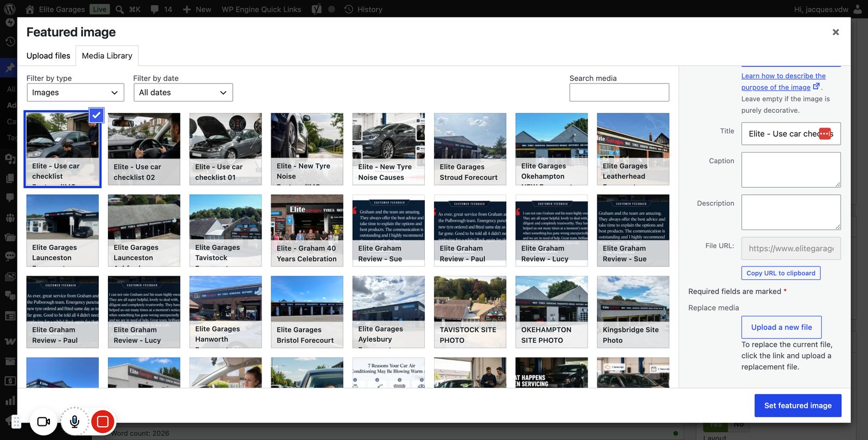
Task: Close the Featured image dialog
Action: pos(835,32)
